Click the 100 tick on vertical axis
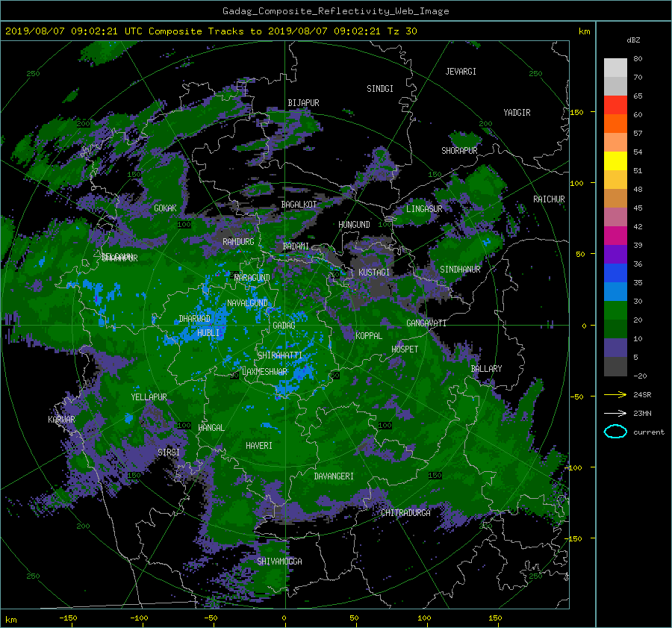The height and width of the screenshot is (628, 672). click(576, 183)
